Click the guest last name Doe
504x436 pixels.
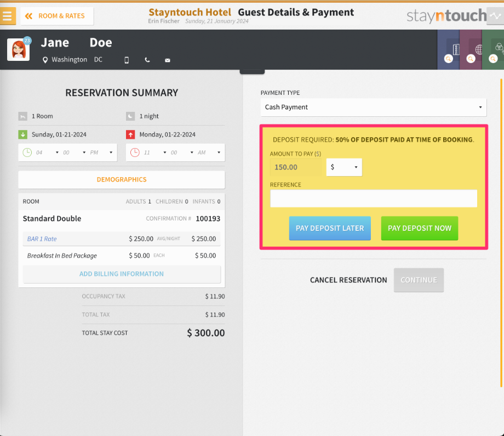tap(101, 42)
